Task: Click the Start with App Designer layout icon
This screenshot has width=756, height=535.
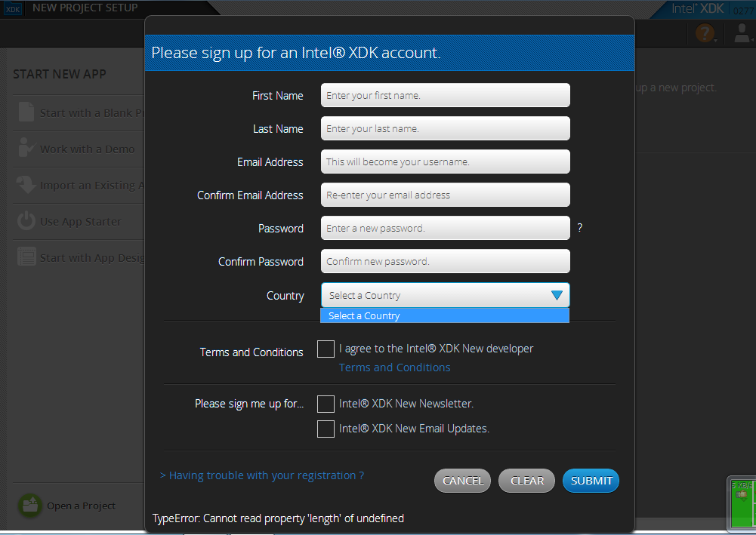Action: [26, 257]
